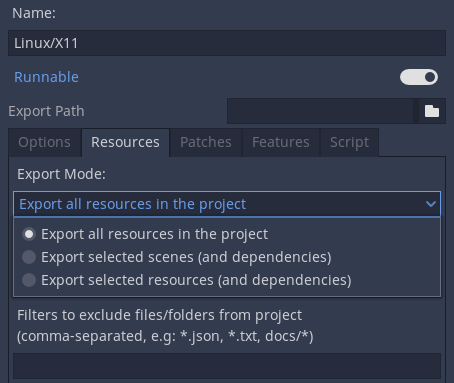Click the Export Mode heading label
Screen dimensions: 454x383
pos(61,174)
